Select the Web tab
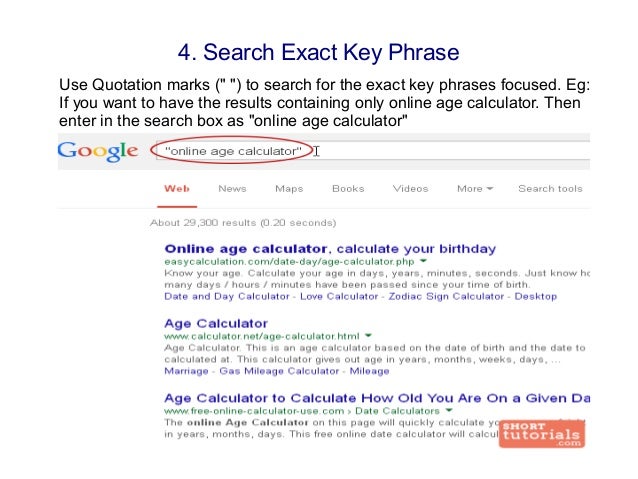638x479 pixels. click(x=177, y=189)
